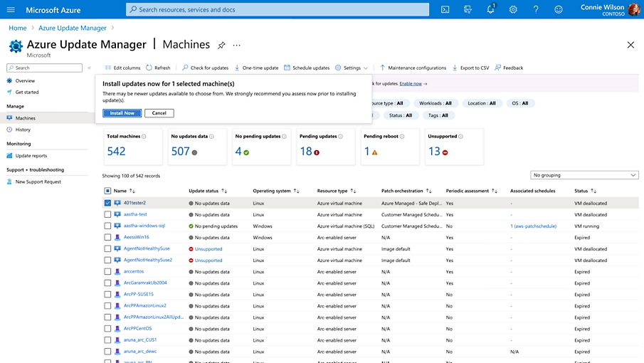Open Azure Update Manager breadcrumb
This screenshot has height=363, width=644.
coord(73,28)
